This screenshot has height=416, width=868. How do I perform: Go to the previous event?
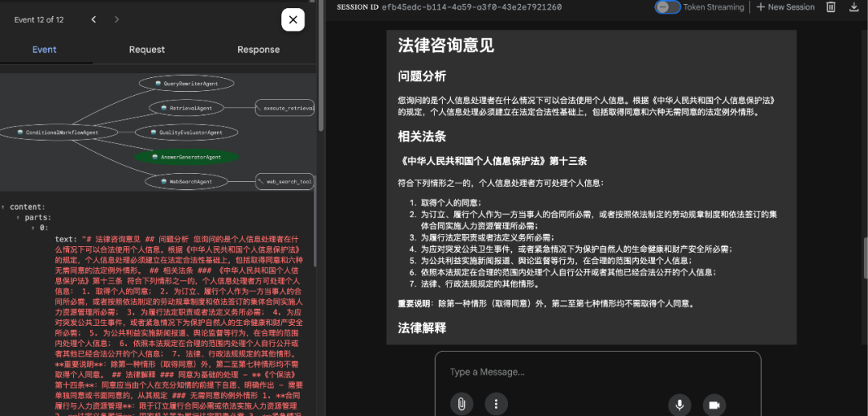93,20
